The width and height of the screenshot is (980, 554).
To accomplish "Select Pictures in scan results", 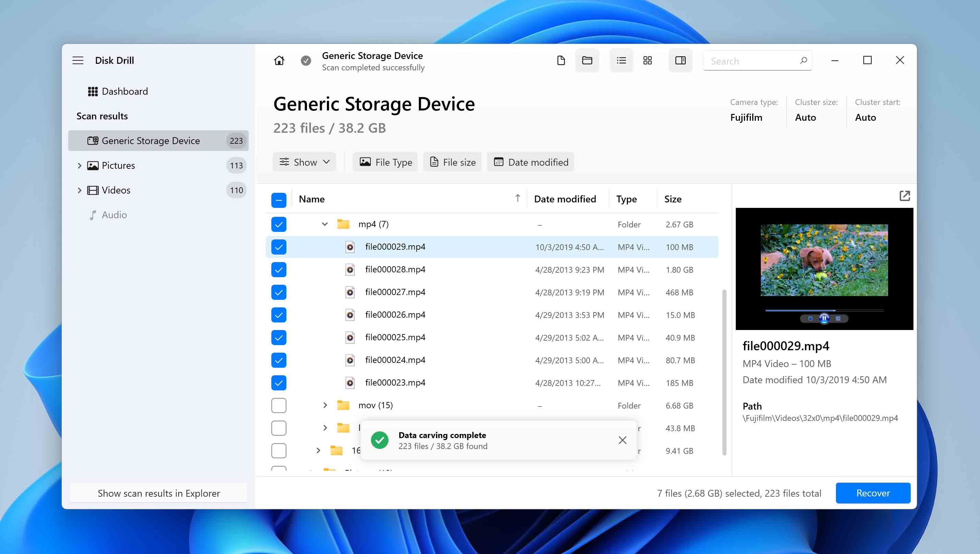I will [158, 166].
